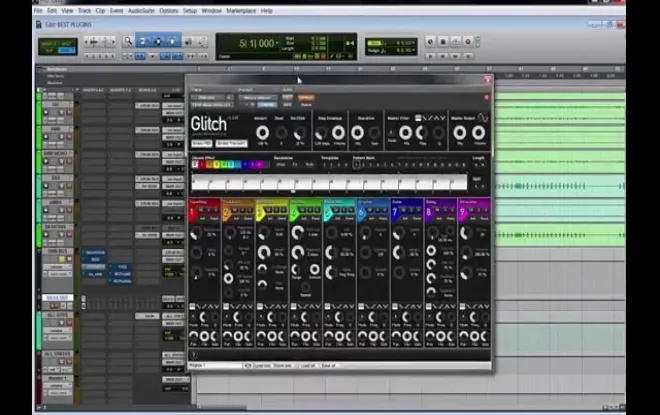Click Init on the TapeStop module
The height and width of the screenshot is (415, 660).
pos(202,218)
